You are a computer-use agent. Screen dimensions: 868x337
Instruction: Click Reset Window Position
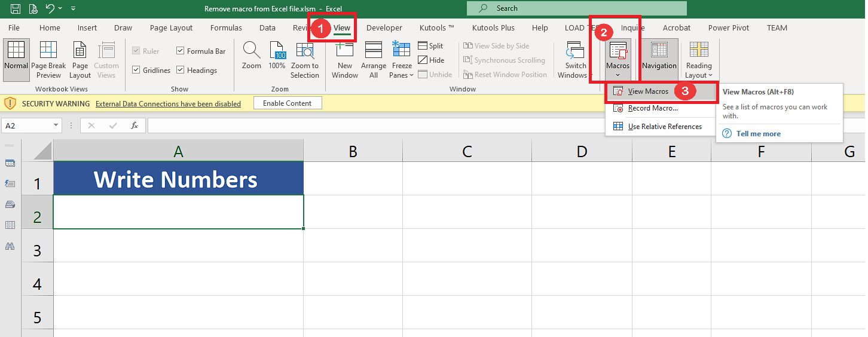[505, 75]
